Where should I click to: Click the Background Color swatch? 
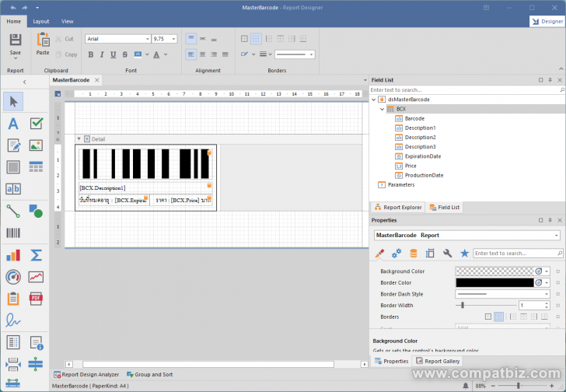coord(494,271)
